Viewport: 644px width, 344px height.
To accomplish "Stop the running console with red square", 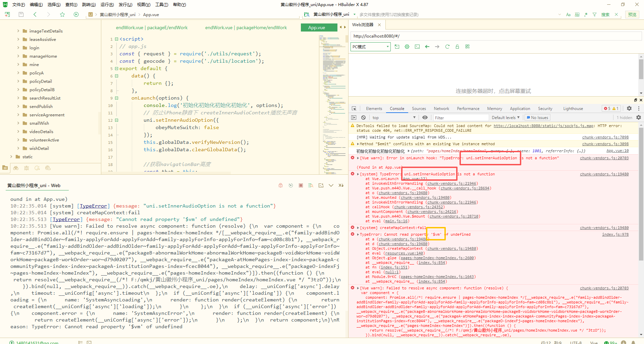I will point(301,185).
